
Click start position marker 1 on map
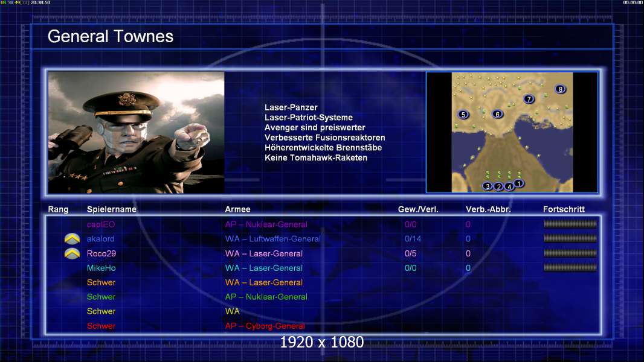coord(519,183)
